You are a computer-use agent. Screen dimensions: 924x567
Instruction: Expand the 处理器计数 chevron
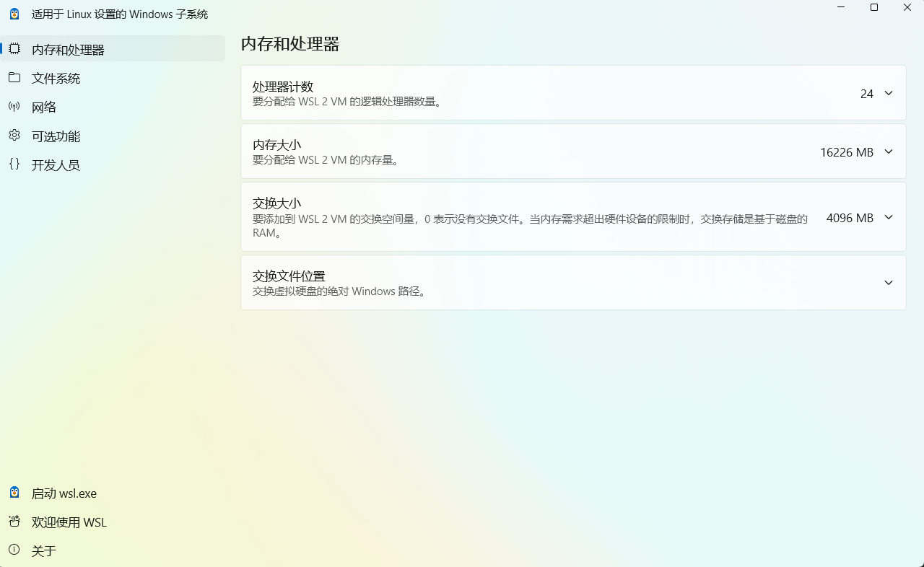point(889,93)
